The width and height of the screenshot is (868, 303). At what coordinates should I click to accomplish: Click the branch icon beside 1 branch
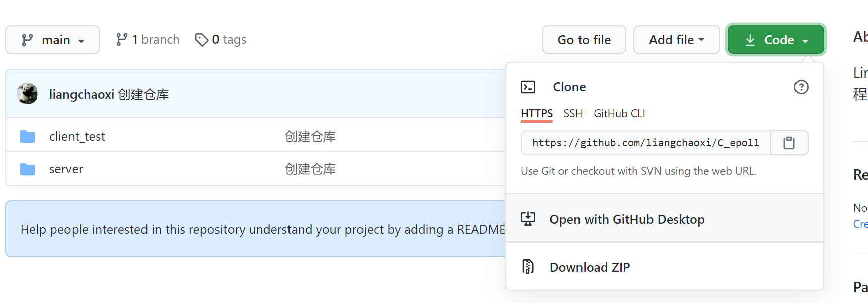[x=122, y=39]
